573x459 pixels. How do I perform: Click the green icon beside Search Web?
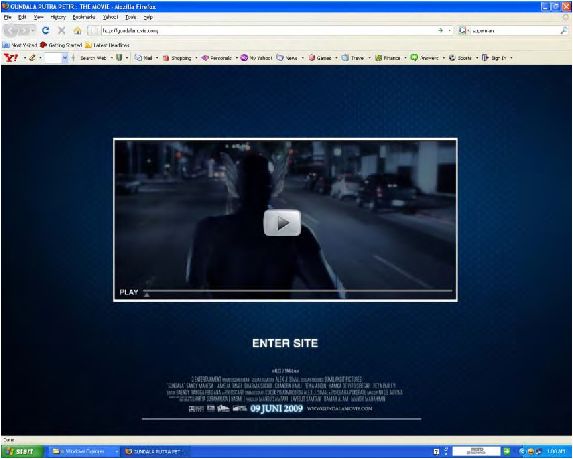(x=119, y=58)
